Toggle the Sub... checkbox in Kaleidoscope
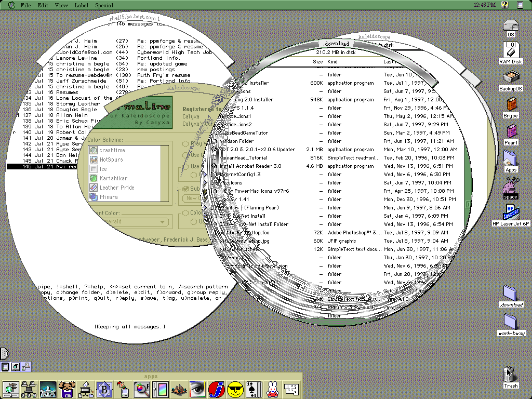 [x=185, y=189]
